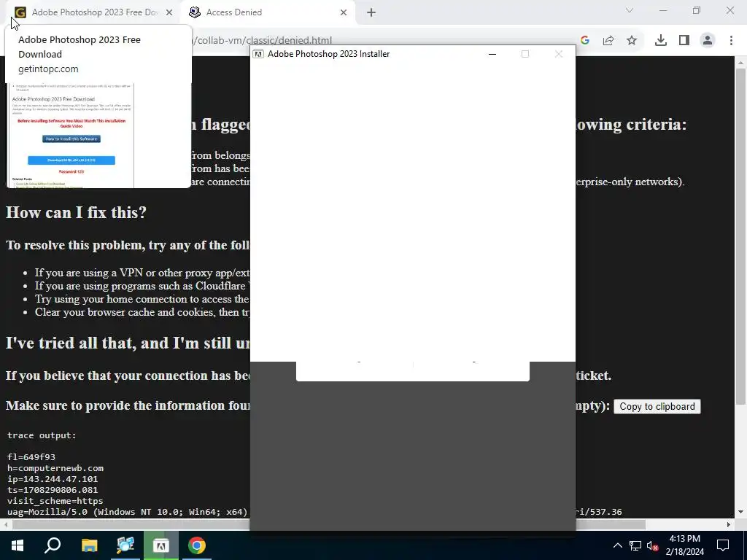Image resolution: width=747 pixels, height=560 pixels.
Task: Share this page via the share icon
Action: click(608, 41)
